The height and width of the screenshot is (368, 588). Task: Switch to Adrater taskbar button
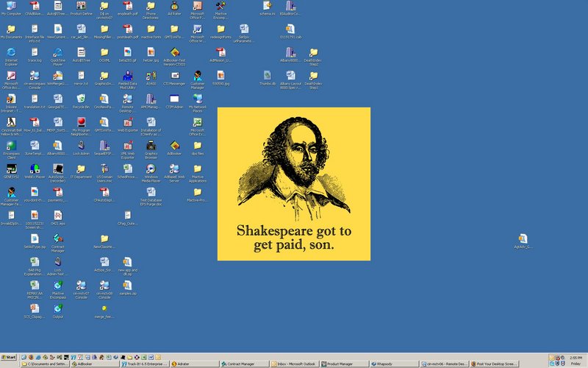pyautogui.click(x=195, y=364)
